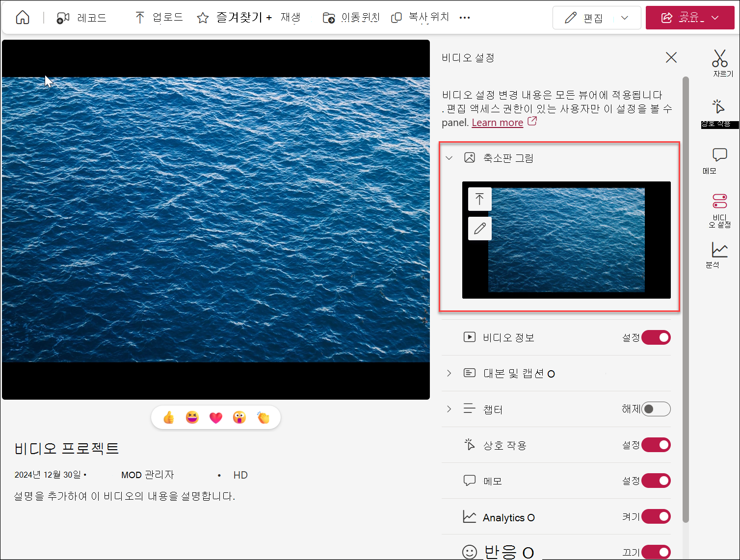Toggle the 메모 setting switch
Image resolution: width=740 pixels, height=560 pixels.
pyautogui.click(x=656, y=481)
